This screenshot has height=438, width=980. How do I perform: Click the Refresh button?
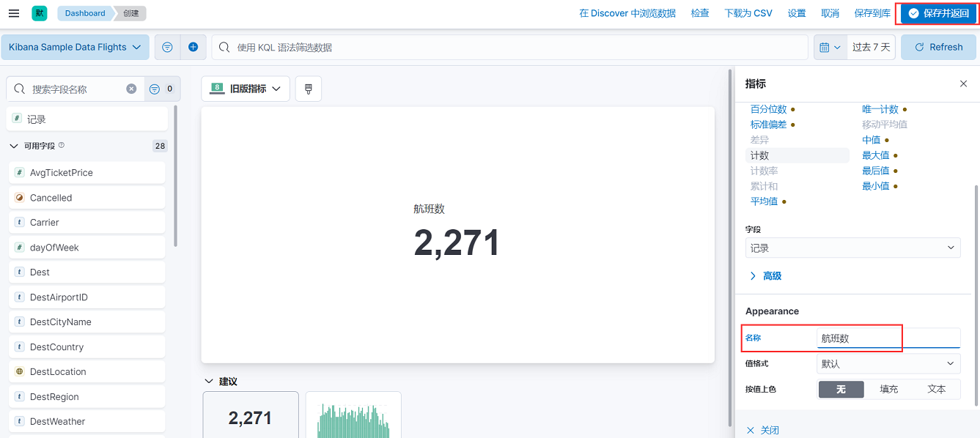click(938, 47)
